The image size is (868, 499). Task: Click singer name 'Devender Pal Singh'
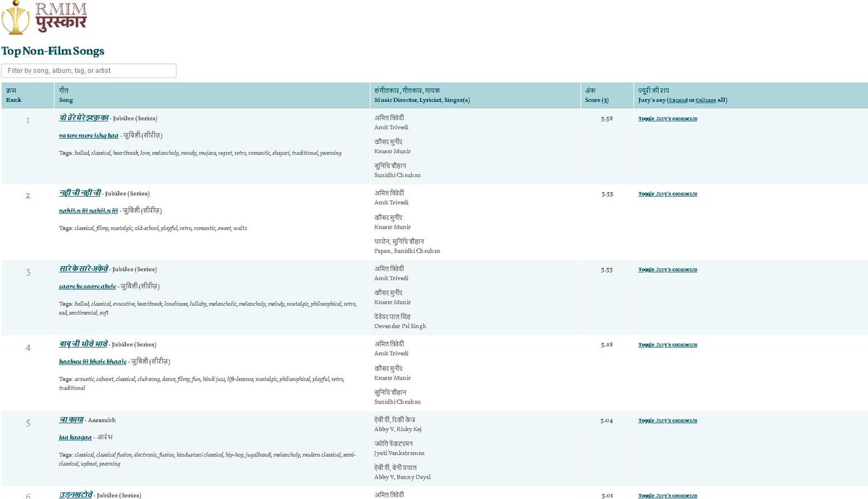click(400, 326)
